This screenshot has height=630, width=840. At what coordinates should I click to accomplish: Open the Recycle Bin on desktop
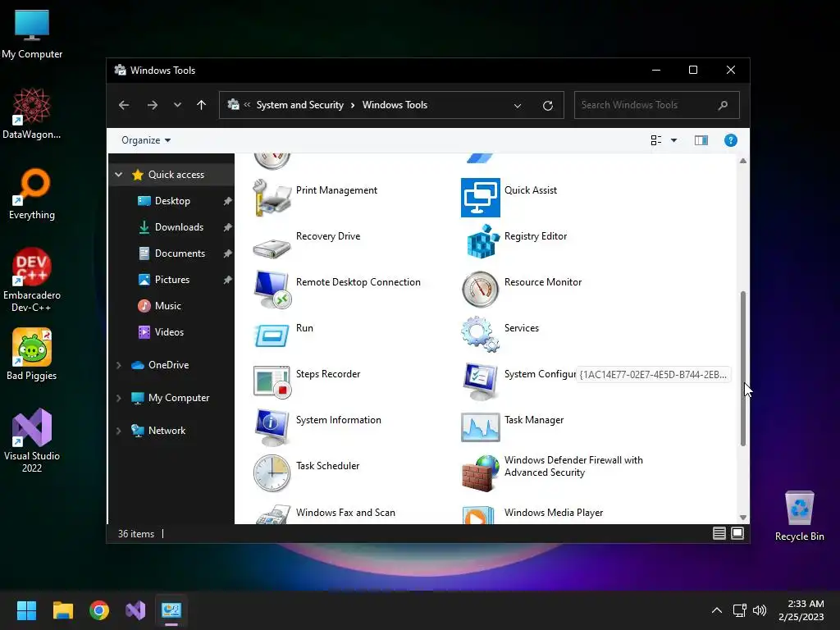(799, 516)
